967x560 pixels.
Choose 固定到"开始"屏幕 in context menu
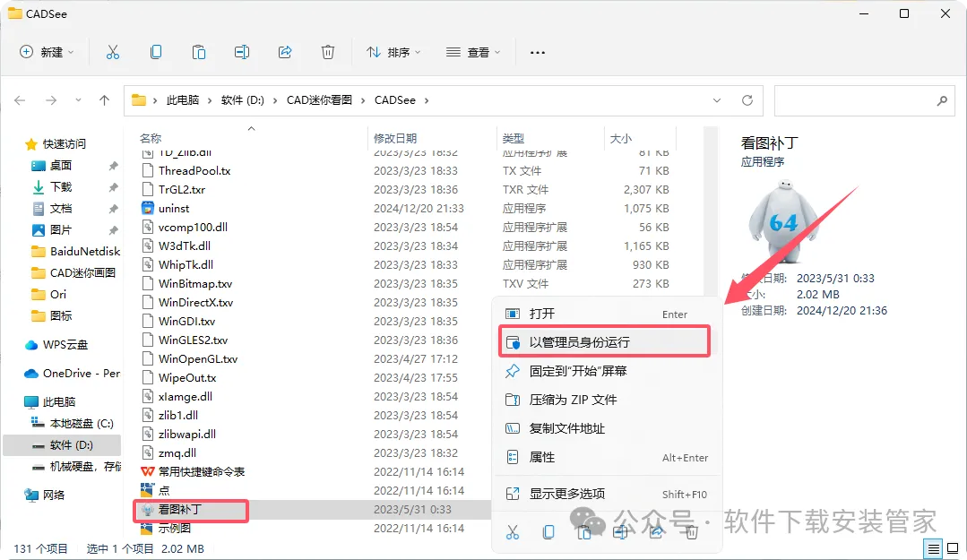(606, 371)
